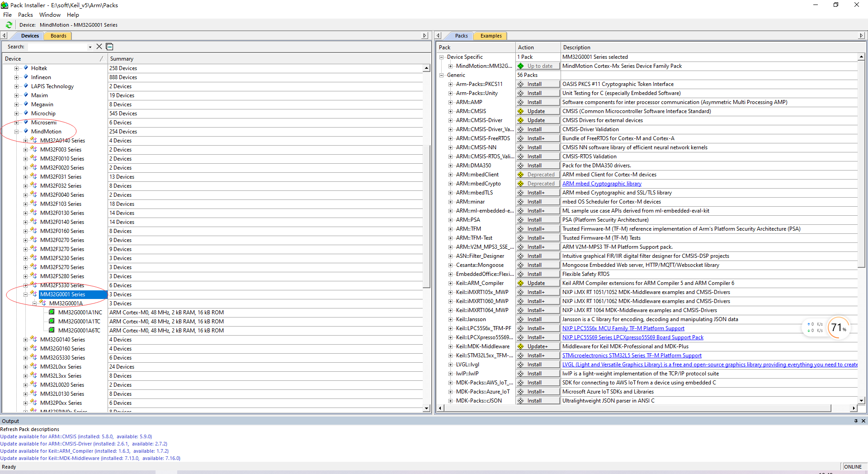Install the LVGL::lvgl pack
The height and width of the screenshot is (474, 868).
pyautogui.click(x=538, y=365)
